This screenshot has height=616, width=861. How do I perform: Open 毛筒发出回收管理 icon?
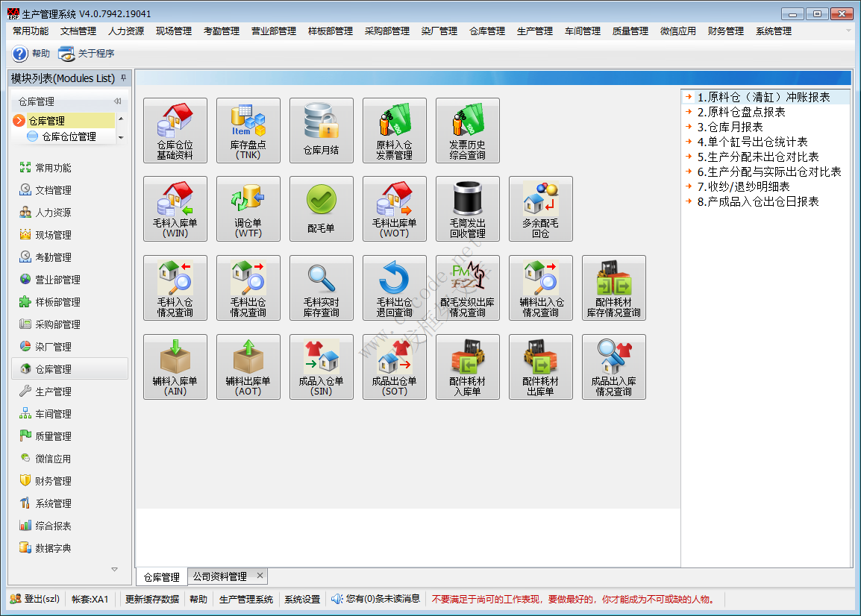(467, 209)
